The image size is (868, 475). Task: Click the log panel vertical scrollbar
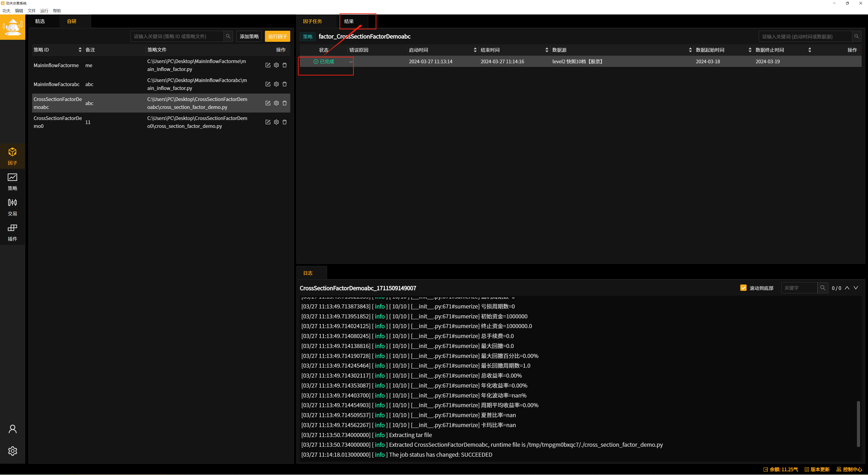tap(858, 424)
